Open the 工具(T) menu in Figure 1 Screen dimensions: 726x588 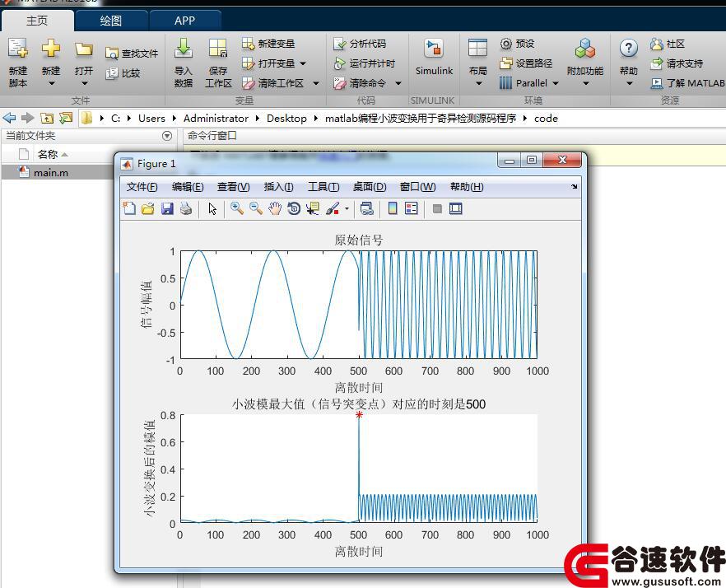pos(323,187)
